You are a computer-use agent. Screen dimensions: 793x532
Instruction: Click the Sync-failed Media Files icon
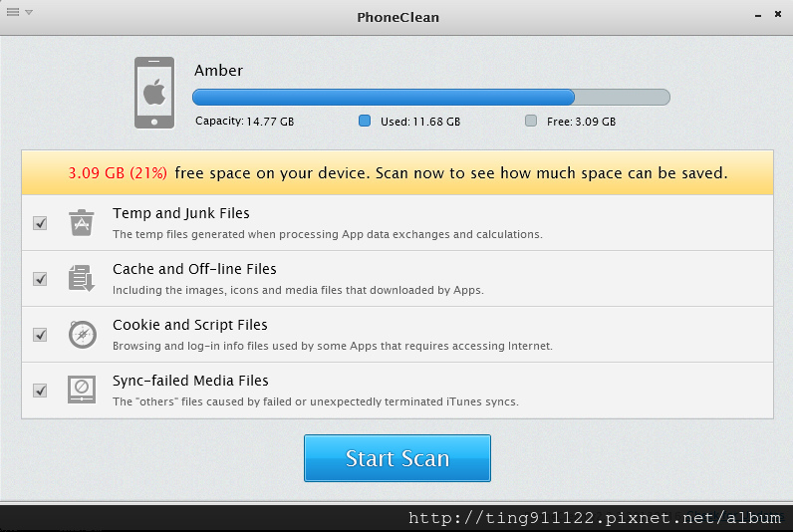point(82,390)
